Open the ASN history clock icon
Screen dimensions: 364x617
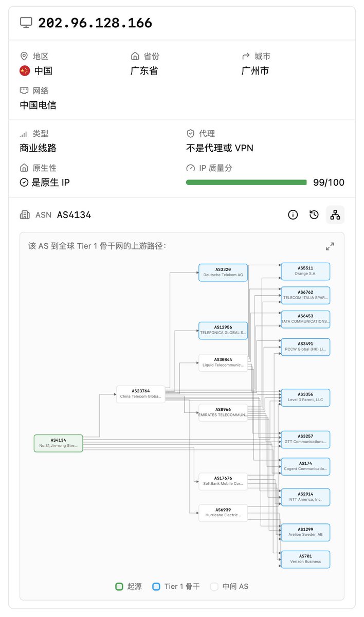point(314,215)
